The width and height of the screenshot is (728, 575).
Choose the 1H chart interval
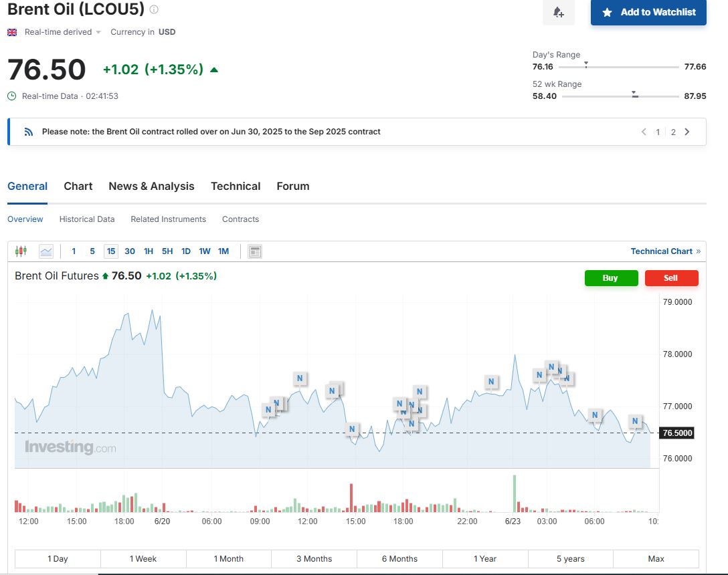149,251
